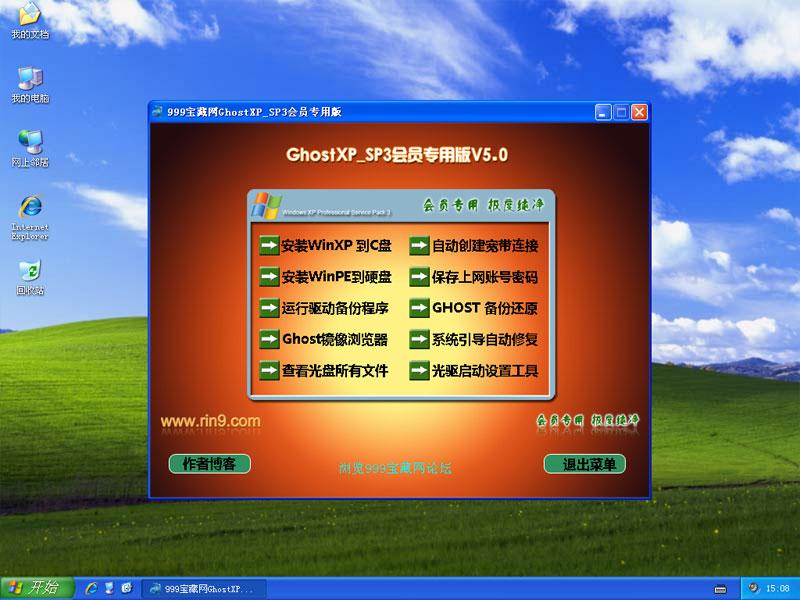Image resolution: width=800 pixels, height=600 pixels.
Task: Select 安装WinPE到硬盘 option
Action: coord(324,277)
